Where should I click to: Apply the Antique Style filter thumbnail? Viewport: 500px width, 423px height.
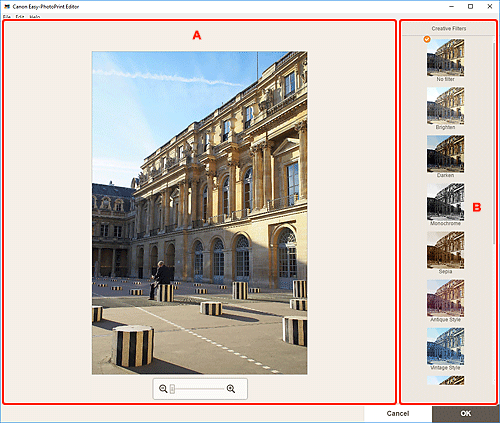pyautogui.click(x=445, y=298)
